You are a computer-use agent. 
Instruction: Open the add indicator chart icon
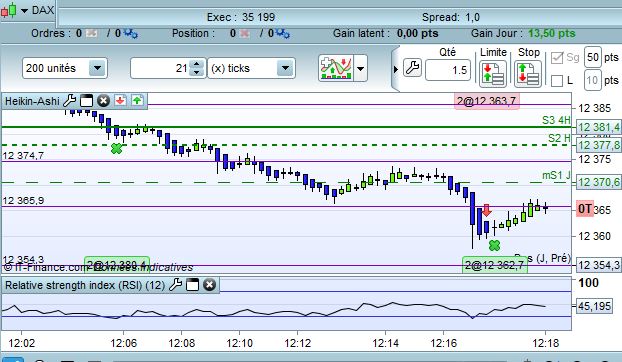click(x=336, y=68)
